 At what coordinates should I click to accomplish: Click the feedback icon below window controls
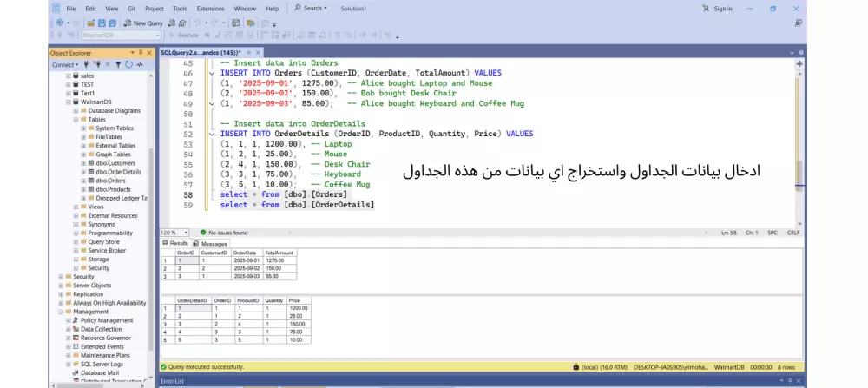click(799, 23)
